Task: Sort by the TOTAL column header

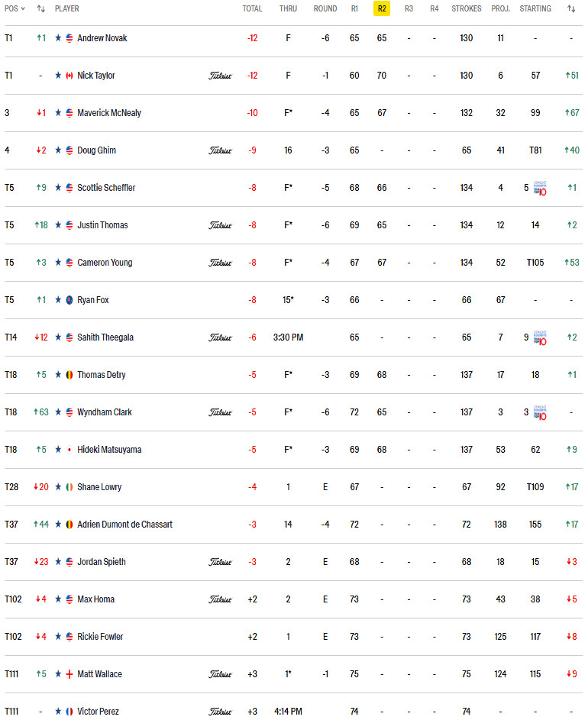Action: pos(252,8)
